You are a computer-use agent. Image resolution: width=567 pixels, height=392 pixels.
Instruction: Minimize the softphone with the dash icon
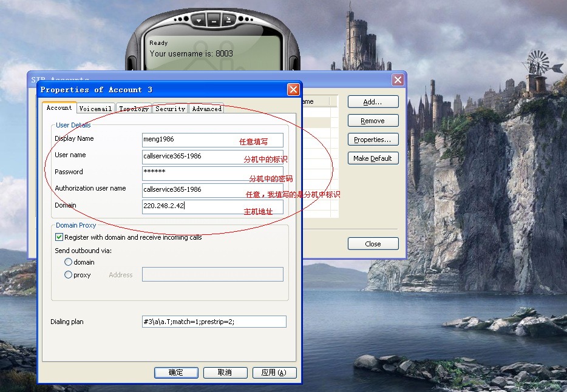[x=214, y=20]
